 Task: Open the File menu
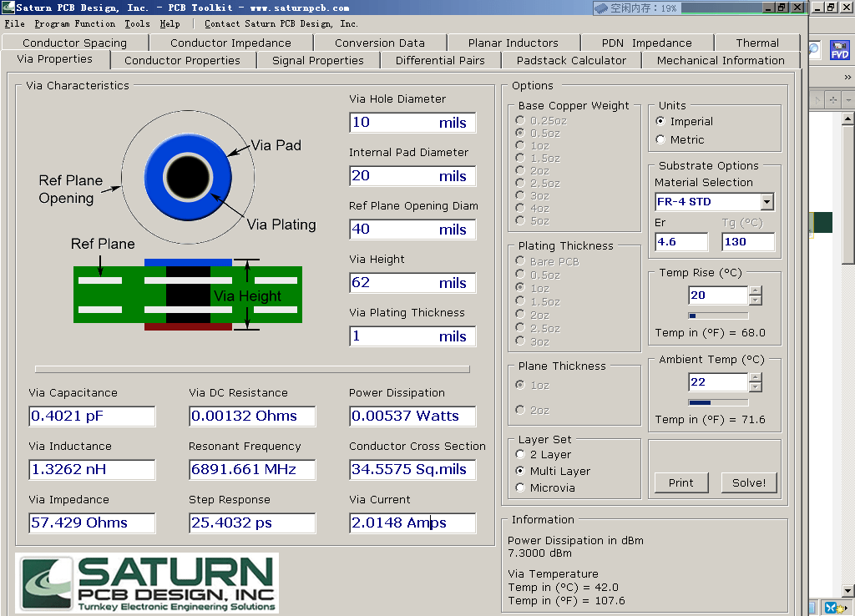pyautogui.click(x=15, y=23)
